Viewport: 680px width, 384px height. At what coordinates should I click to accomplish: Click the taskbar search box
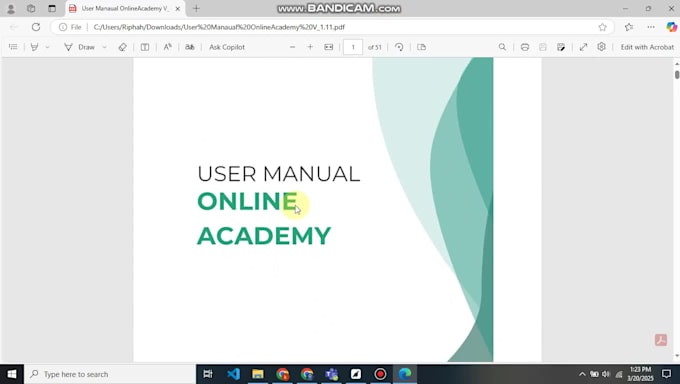pos(110,374)
